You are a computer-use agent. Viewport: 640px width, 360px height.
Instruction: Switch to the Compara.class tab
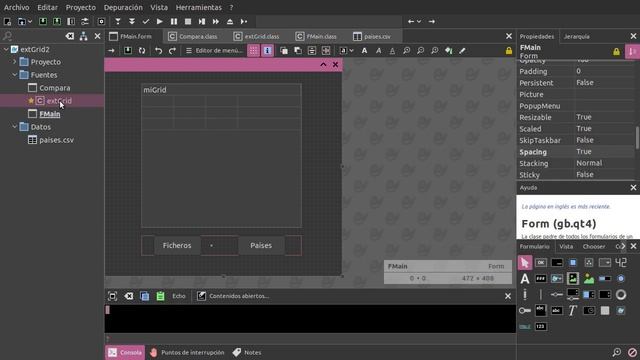point(193,36)
